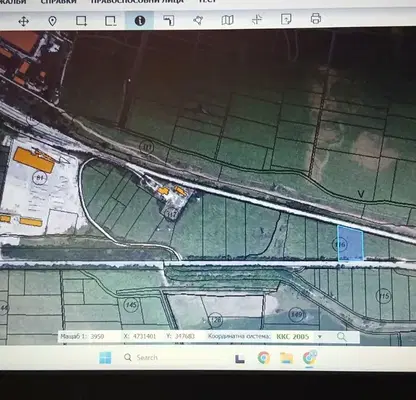Image resolution: width=416 pixels, height=400 pixels.
Task: Open the map layers icon
Action: point(227,20)
